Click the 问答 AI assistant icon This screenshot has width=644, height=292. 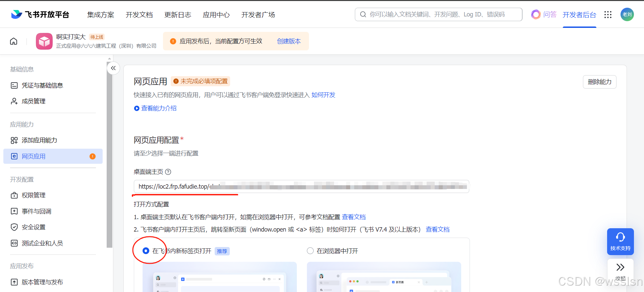click(x=536, y=14)
